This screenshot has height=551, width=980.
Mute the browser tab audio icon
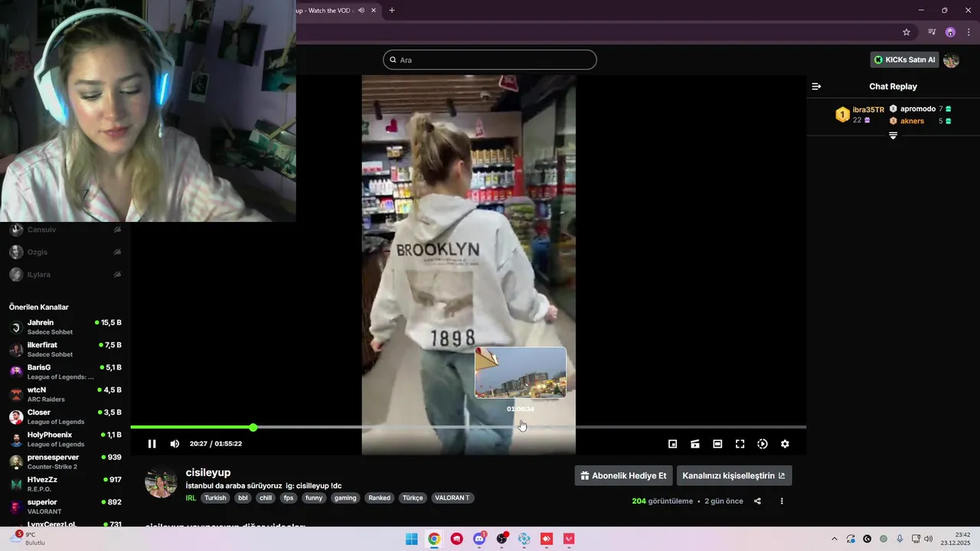[x=361, y=11]
